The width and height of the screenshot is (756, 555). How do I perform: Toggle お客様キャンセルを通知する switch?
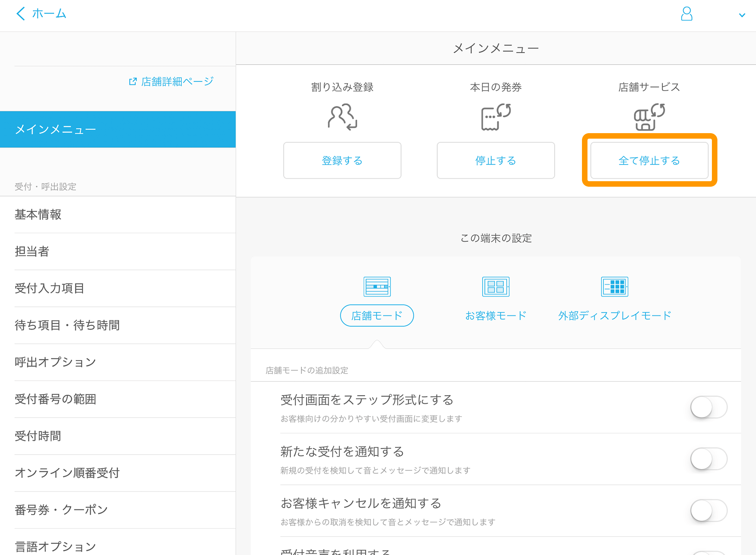709,510
